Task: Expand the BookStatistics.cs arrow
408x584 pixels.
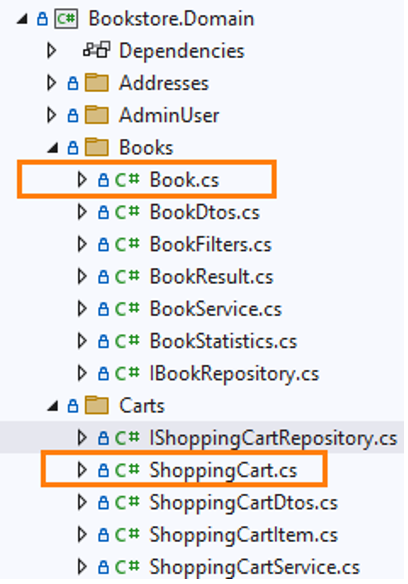Action: pos(82,341)
